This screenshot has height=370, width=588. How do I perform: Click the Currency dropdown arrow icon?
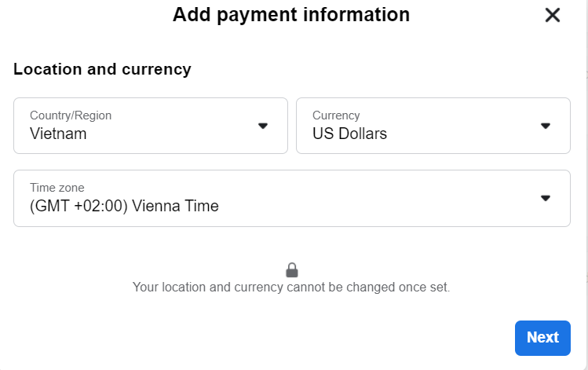pos(546,126)
